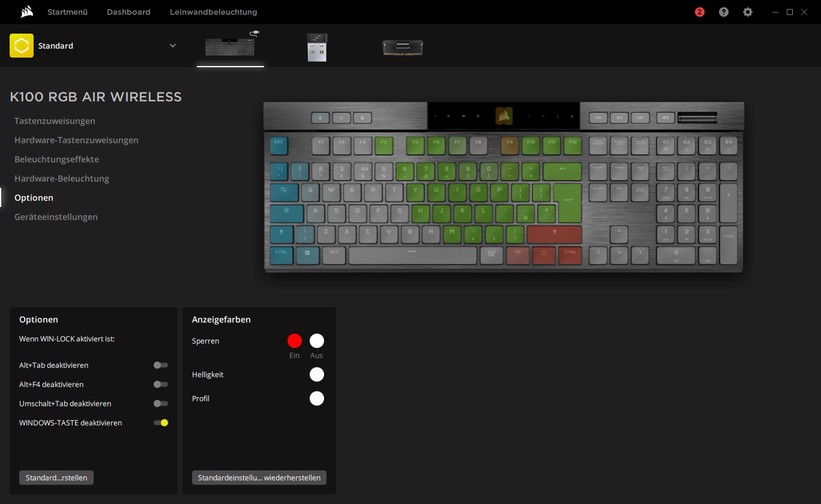This screenshot has height=504, width=821.
Task: Click the Corsair sails logo in title bar
Action: point(26,11)
